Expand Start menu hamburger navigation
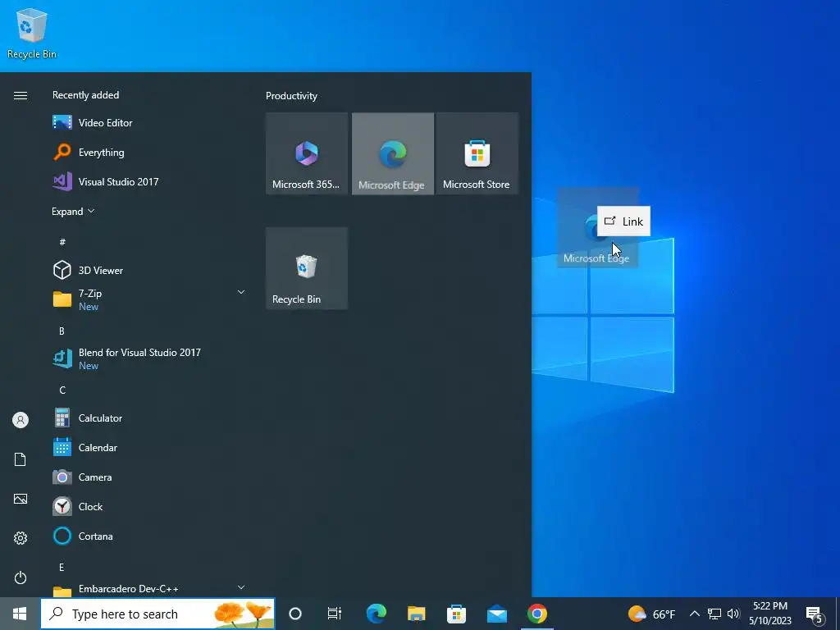The height and width of the screenshot is (630, 840). pos(21,95)
